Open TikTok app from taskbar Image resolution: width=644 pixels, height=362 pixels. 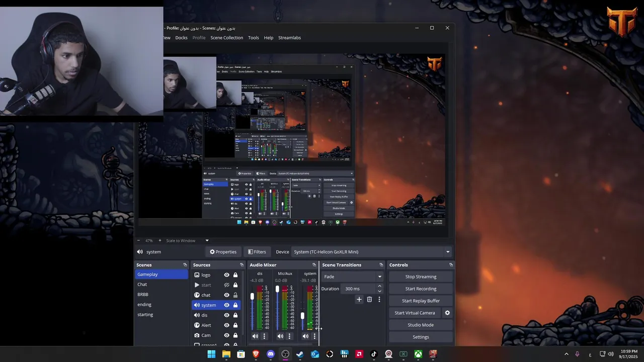pos(374,354)
